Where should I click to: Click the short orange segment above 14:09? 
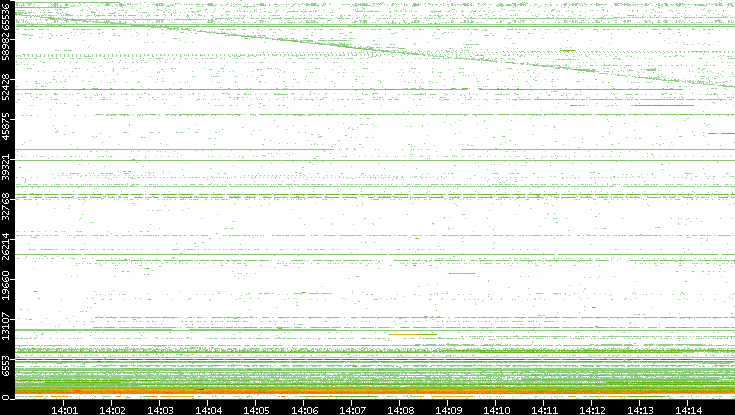pos(462,273)
